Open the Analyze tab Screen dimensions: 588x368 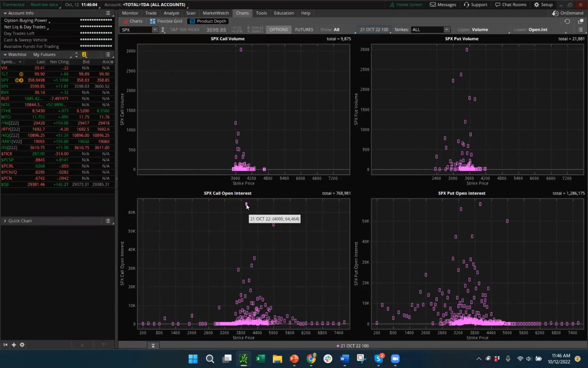(171, 13)
